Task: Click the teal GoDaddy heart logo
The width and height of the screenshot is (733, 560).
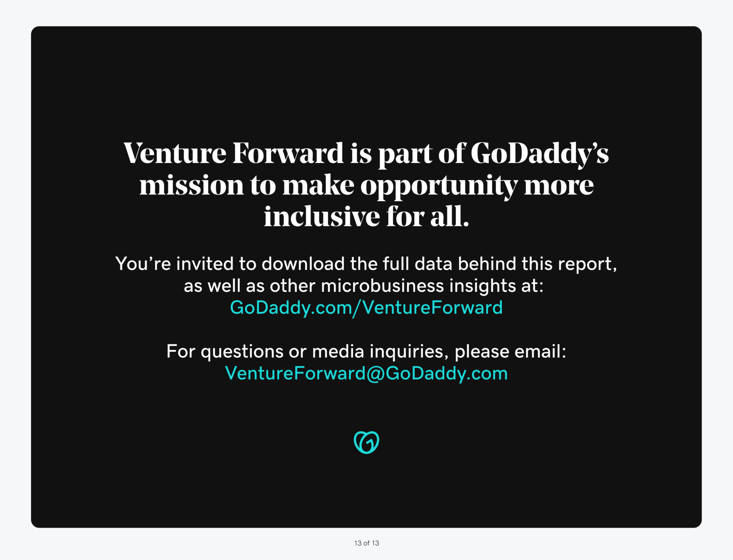Action: (x=366, y=442)
